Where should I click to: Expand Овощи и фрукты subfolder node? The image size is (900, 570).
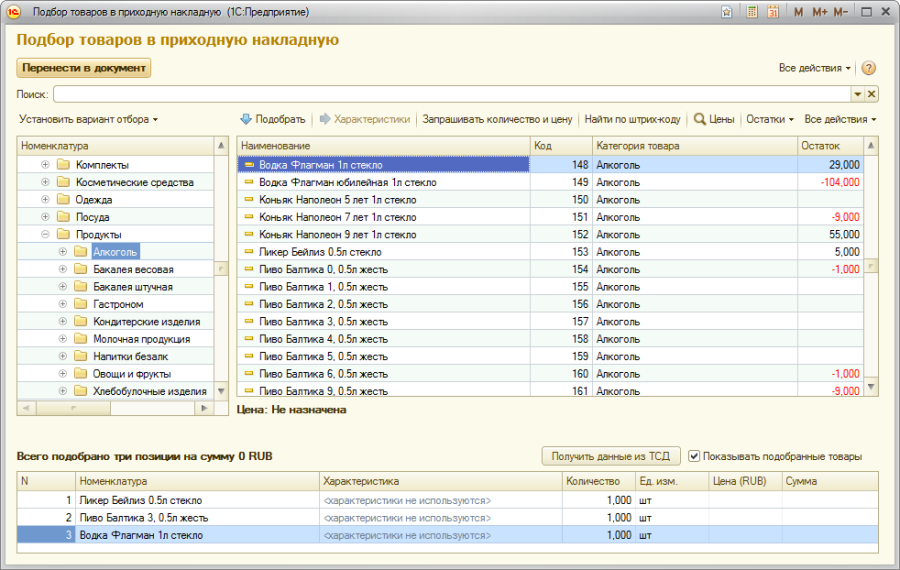(63, 374)
